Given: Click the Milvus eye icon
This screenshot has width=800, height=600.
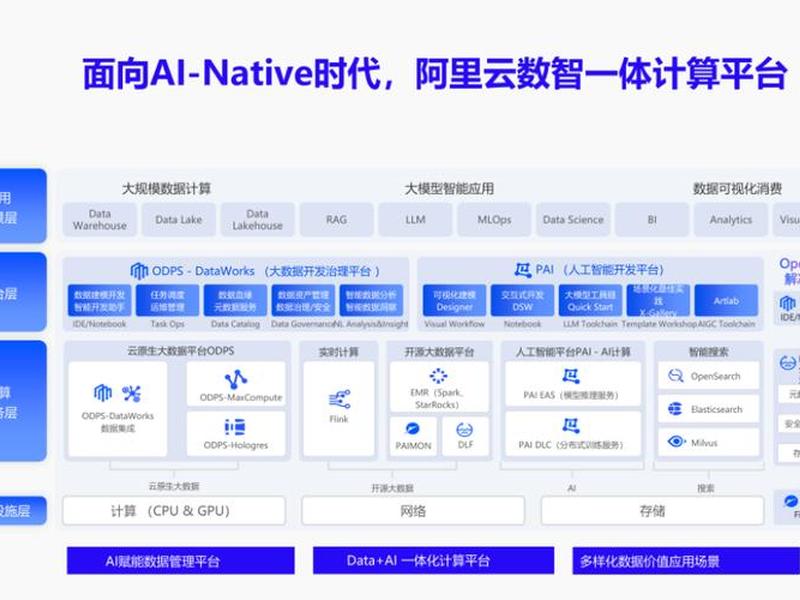Looking at the screenshot, I should click(x=677, y=441).
